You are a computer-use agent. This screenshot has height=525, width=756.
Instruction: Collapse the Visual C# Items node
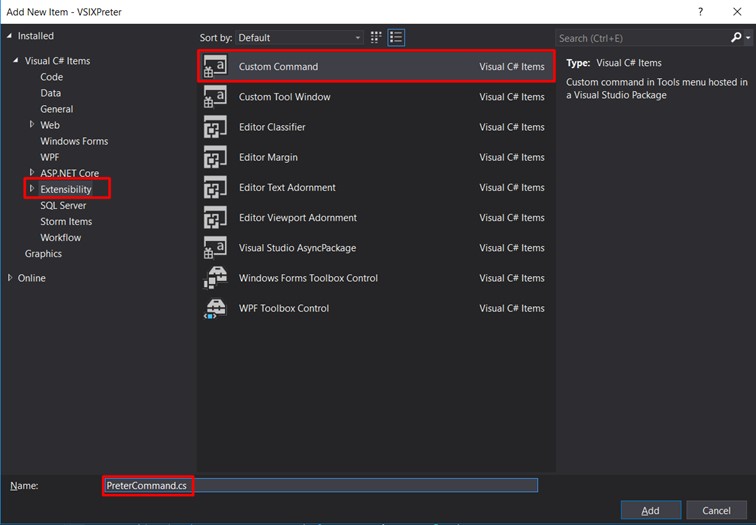[16, 61]
